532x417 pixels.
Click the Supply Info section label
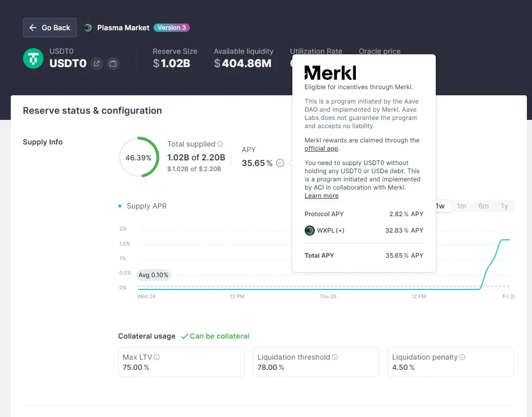42,142
